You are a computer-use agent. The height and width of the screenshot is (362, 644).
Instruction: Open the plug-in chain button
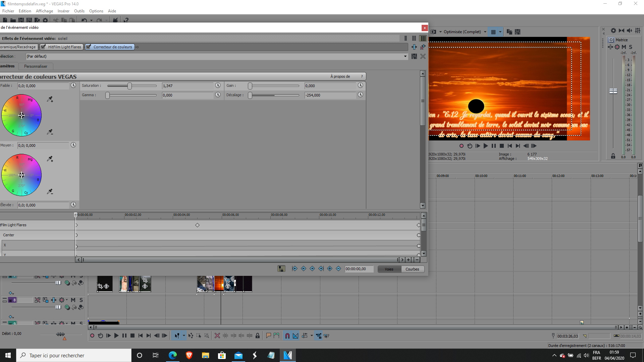[x=414, y=47]
